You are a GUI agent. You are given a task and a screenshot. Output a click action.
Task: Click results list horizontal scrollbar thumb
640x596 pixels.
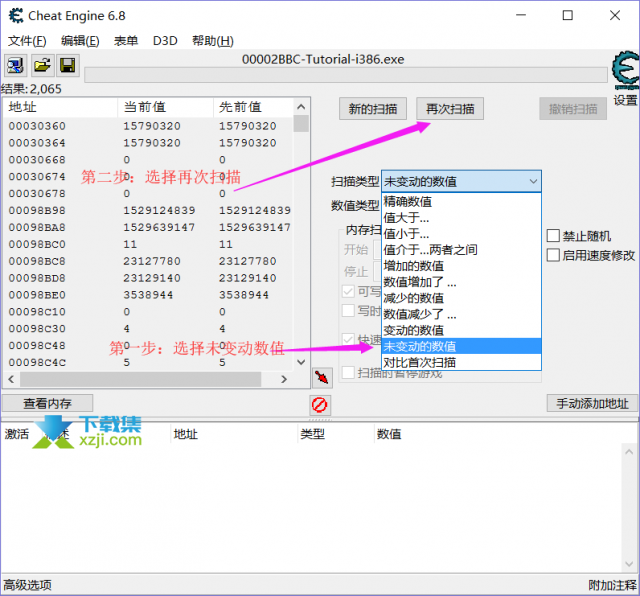click(x=140, y=379)
